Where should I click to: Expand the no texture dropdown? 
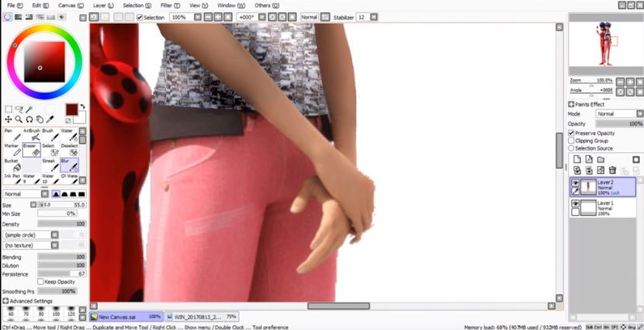coord(43,244)
